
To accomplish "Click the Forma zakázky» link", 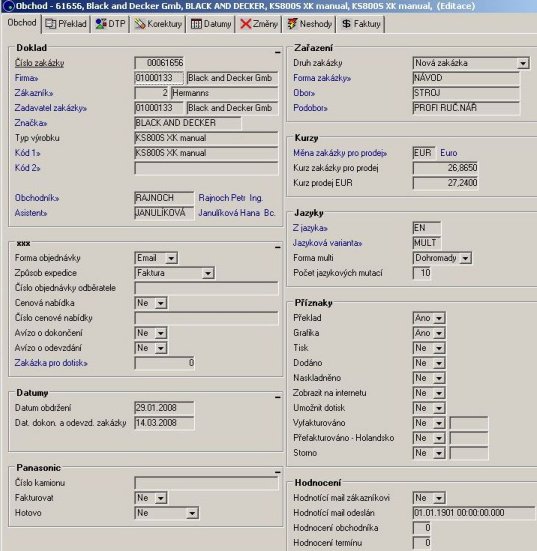I will [322, 78].
